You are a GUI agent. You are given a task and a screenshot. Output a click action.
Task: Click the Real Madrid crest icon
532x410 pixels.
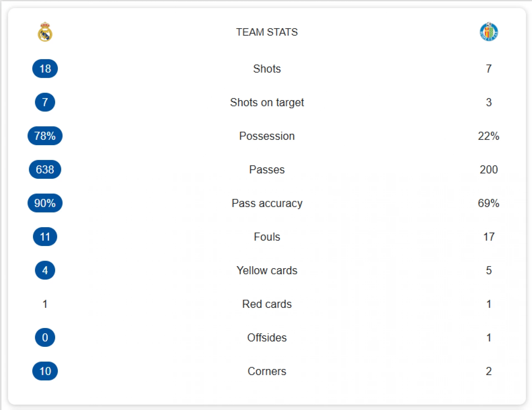(45, 32)
